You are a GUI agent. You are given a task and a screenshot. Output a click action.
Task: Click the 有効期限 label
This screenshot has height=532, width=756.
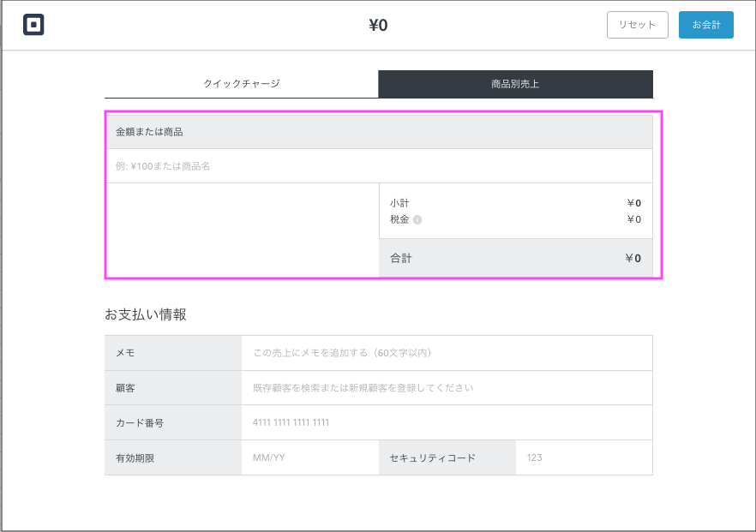pos(135,457)
